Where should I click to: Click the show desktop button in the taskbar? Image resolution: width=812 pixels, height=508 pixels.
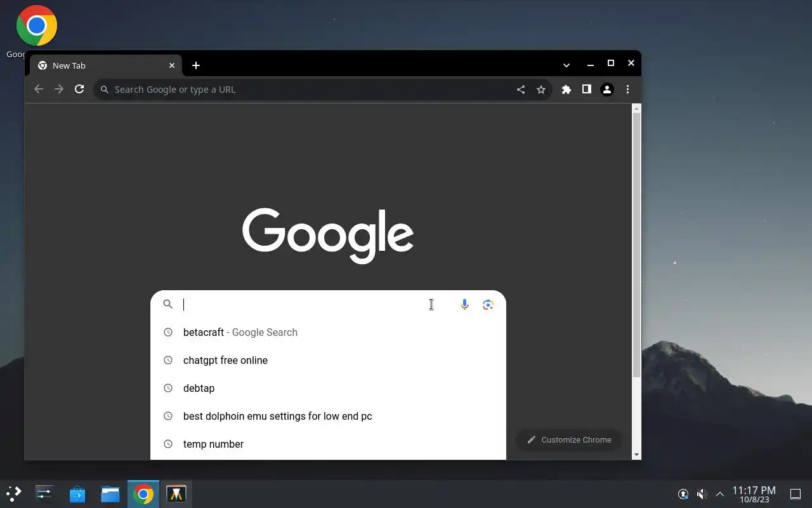point(796,493)
